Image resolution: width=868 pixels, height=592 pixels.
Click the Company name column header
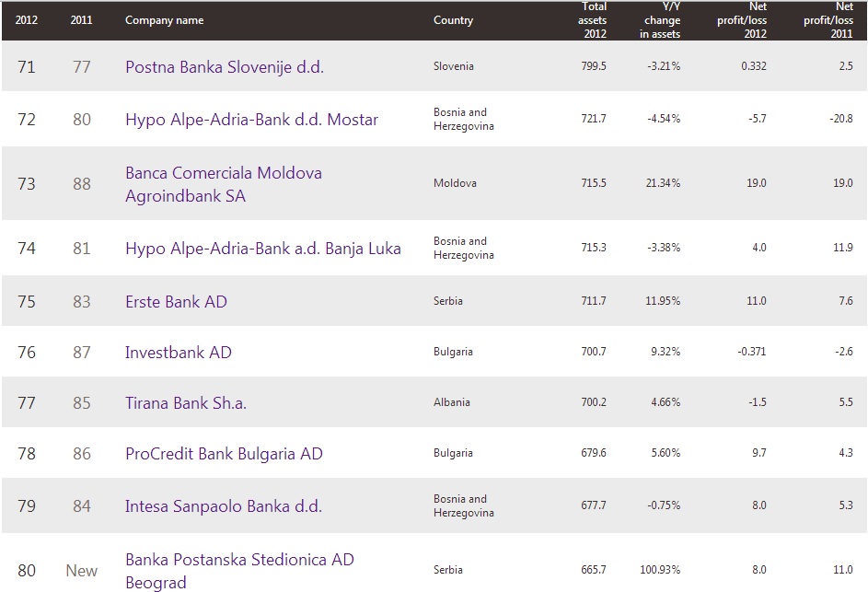click(165, 20)
